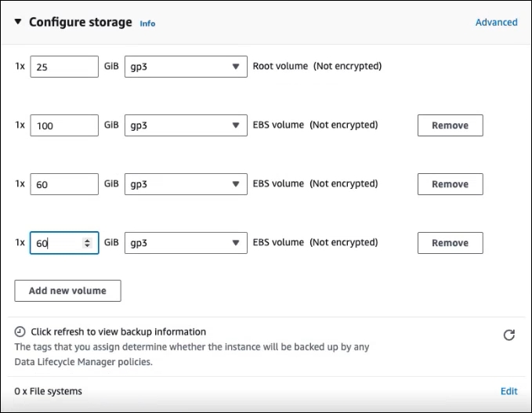This screenshot has height=413, width=532.
Task: Click the clock icon beside backup information
Action: (20, 332)
